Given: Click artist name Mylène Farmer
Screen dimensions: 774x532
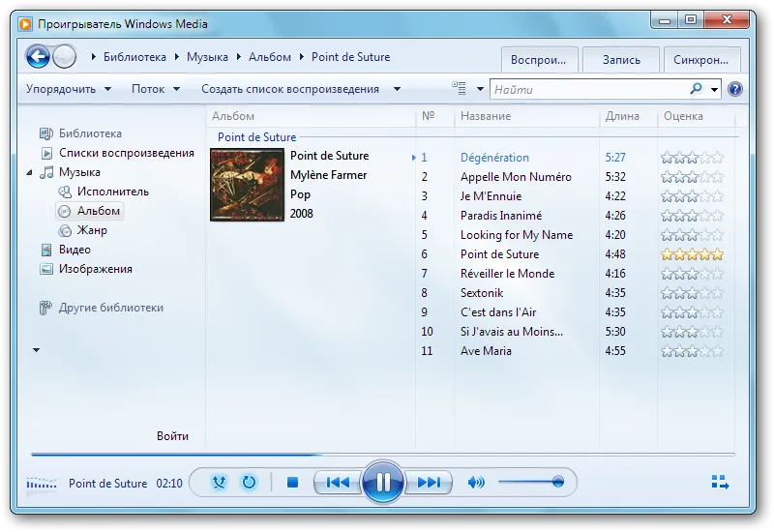Looking at the screenshot, I should point(329,175).
